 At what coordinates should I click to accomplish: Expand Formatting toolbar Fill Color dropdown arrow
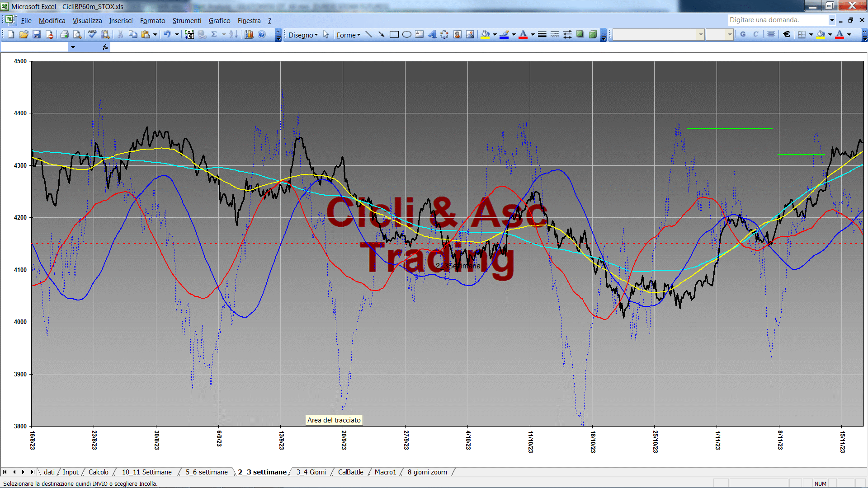[x=830, y=34]
